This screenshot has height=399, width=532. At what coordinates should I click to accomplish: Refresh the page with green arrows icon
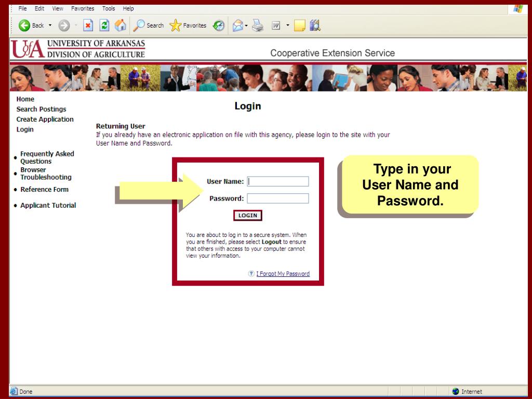click(x=104, y=25)
